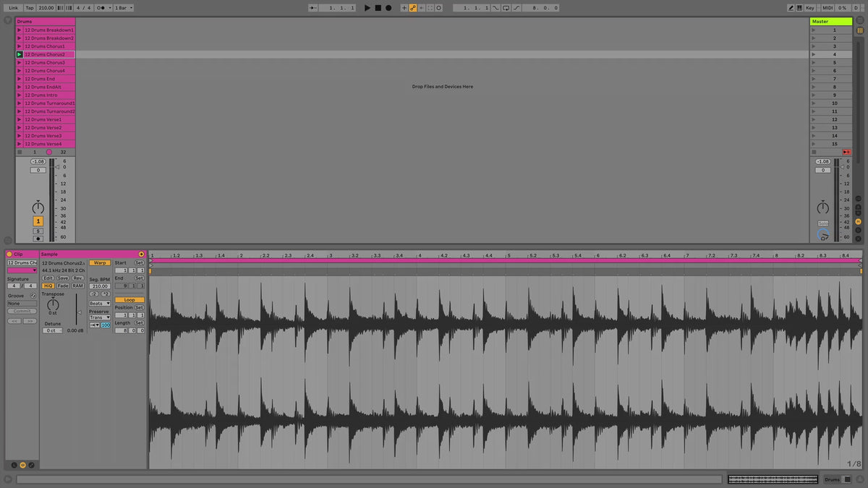Click the Tap tempo button

(30, 8)
